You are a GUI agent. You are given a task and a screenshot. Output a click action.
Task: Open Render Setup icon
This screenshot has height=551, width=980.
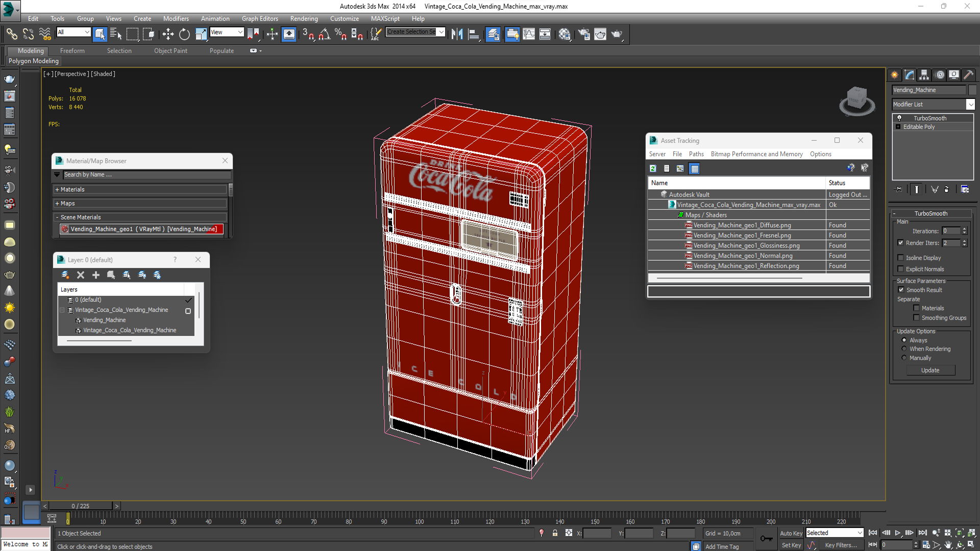coord(584,34)
